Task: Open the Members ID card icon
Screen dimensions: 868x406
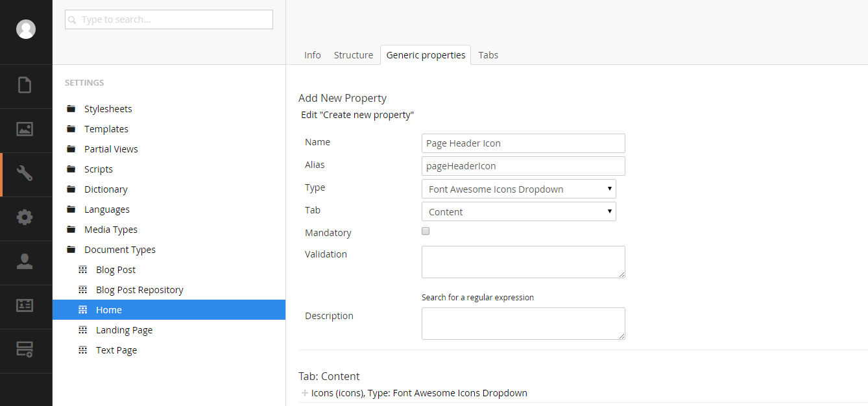Action: click(x=25, y=305)
